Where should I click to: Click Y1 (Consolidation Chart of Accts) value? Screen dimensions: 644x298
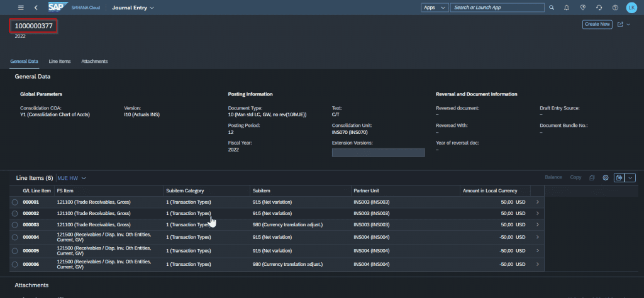[55, 115]
